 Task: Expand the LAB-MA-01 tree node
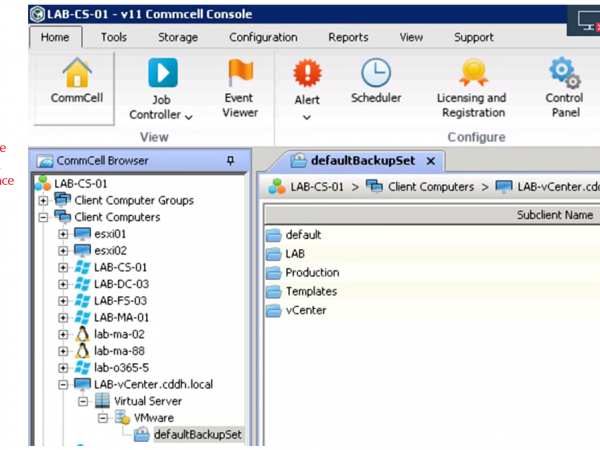tap(63, 318)
